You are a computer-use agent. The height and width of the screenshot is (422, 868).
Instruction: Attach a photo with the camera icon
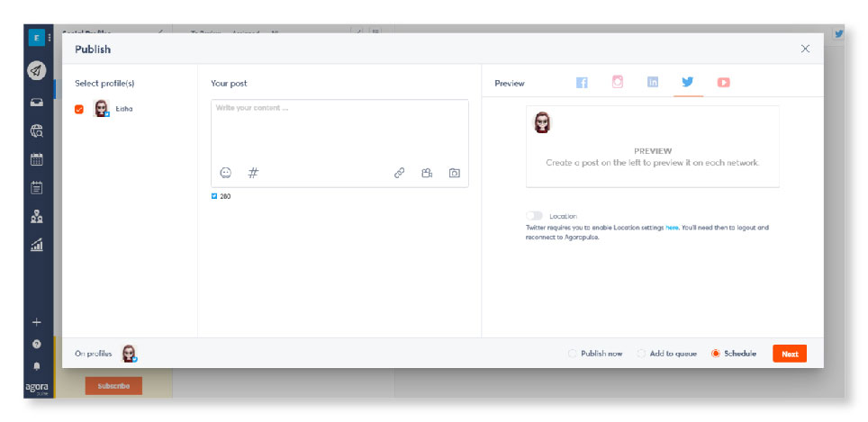tap(455, 173)
